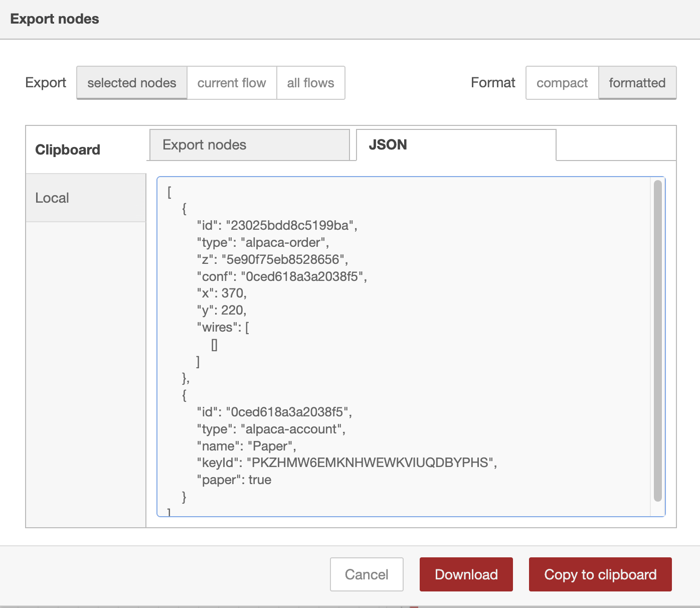Place cursor on the '"wires": [' line

[223, 328]
